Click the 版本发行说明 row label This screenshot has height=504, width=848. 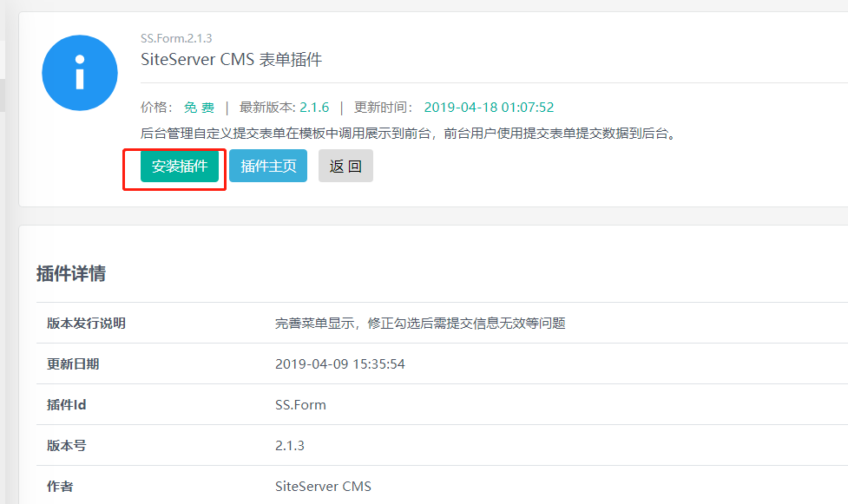(x=86, y=324)
